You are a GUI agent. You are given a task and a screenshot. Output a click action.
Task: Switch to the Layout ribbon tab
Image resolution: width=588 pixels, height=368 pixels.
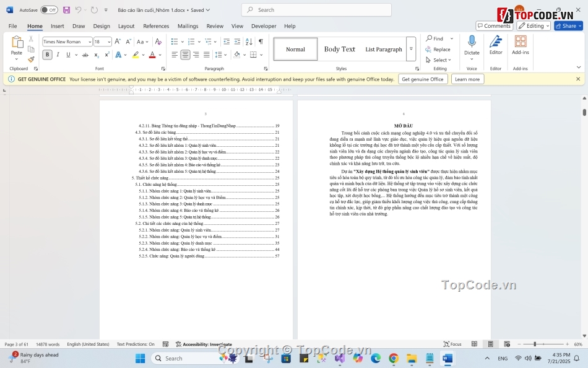tap(126, 26)
